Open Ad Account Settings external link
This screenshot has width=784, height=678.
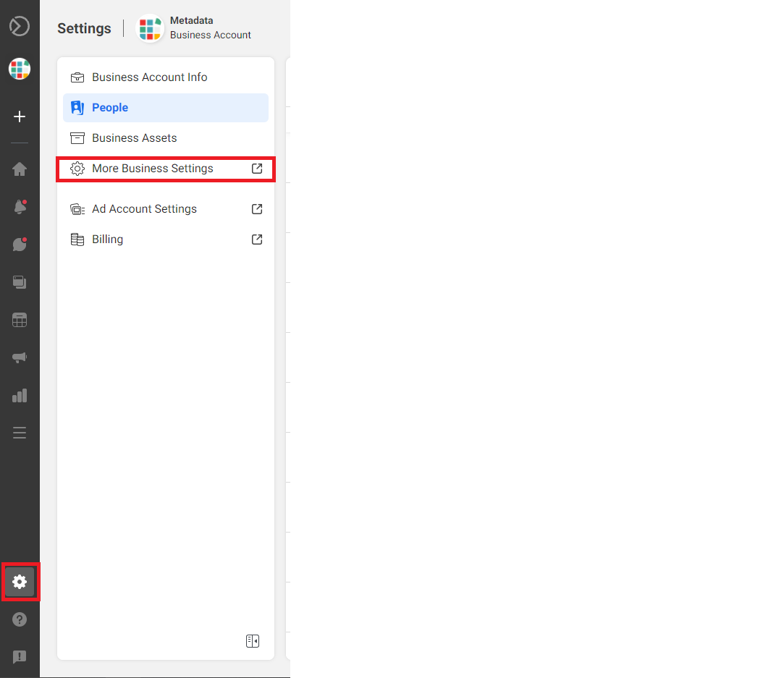click(x=145, y=209)
